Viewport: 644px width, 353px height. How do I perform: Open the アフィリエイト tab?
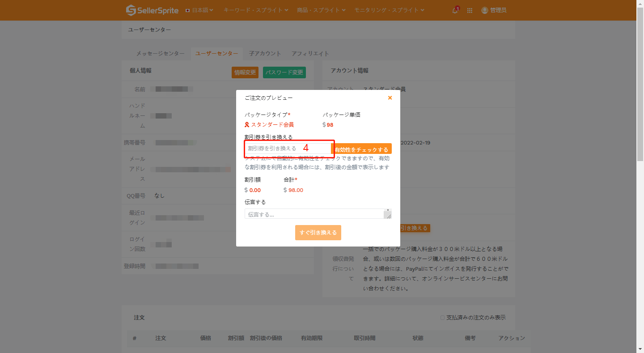(x=310, y=54)
